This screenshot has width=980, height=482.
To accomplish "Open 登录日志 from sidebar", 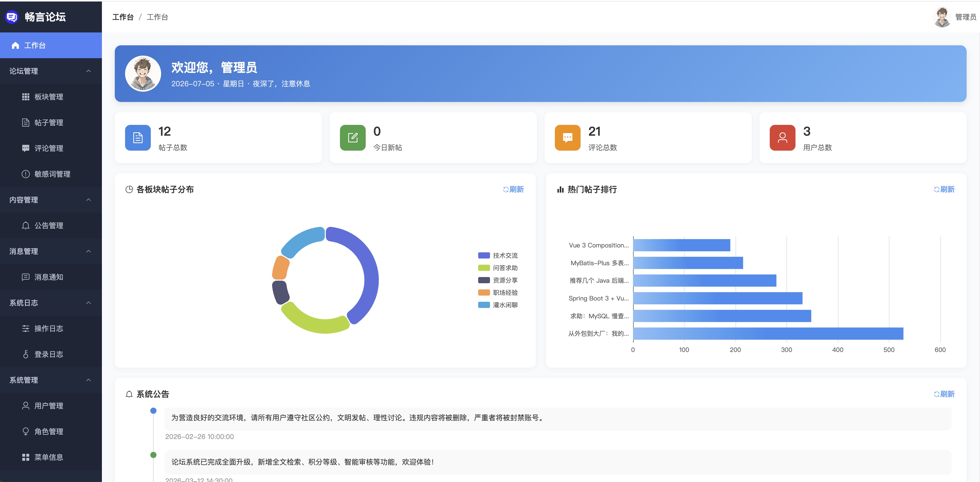I will click(x=51, y=354).
